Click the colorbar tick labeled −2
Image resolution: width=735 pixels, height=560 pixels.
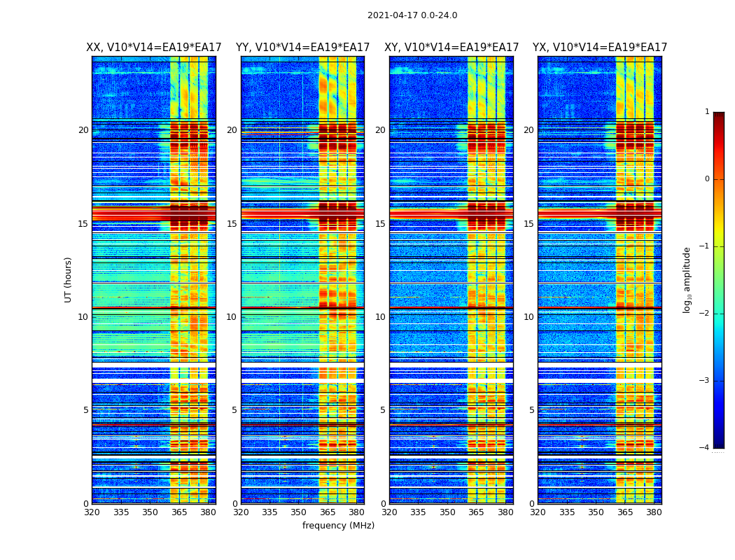pyautogui.click(x=704, y=313)
